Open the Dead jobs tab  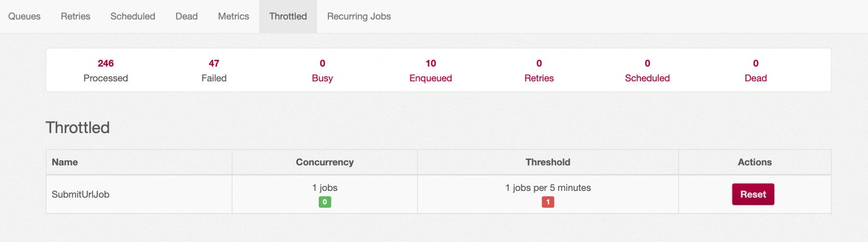click(x=187, y=16)
